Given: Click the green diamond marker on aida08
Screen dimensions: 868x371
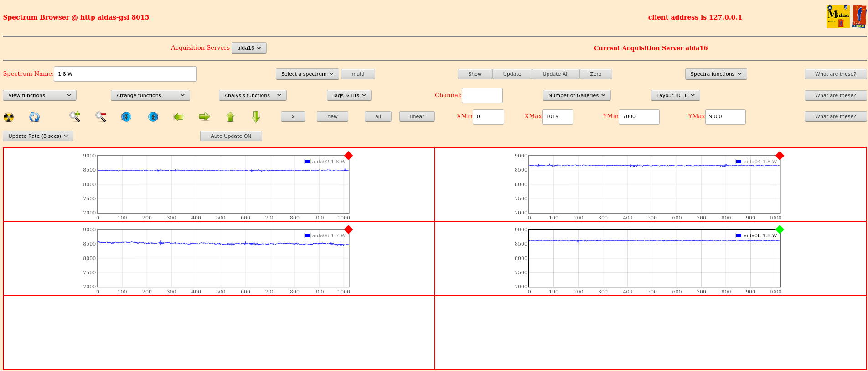Looking at the screenshot, I should tap(780, 230).
